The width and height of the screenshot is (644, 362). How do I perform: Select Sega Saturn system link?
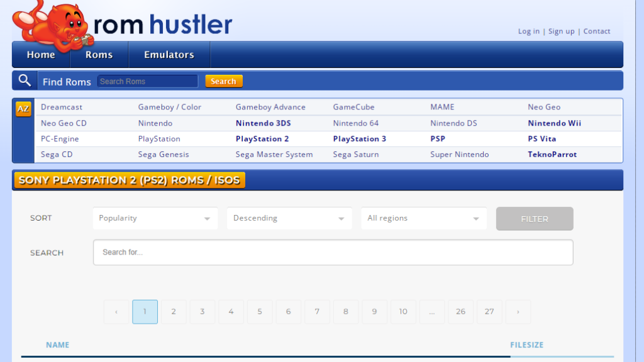(x=356, y=155)
